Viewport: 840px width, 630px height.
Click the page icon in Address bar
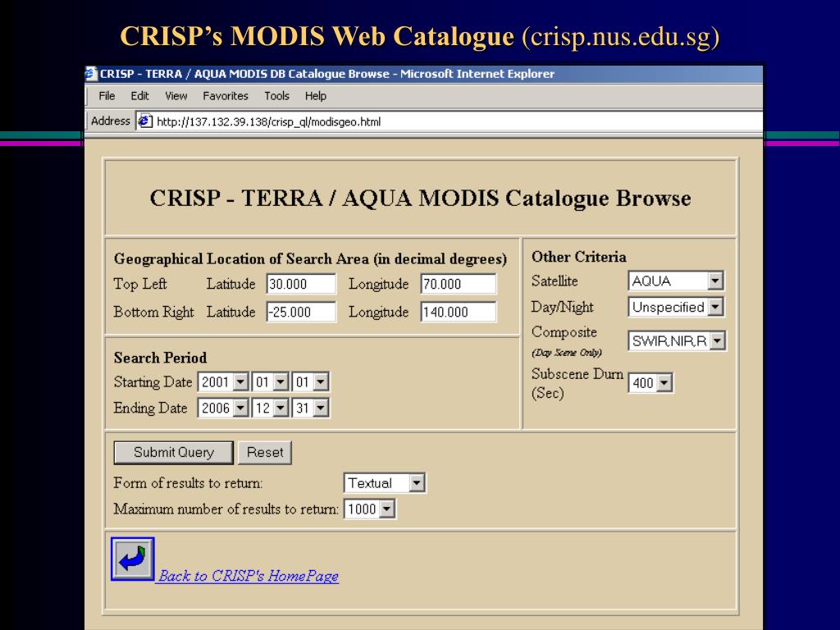(145, 121)
